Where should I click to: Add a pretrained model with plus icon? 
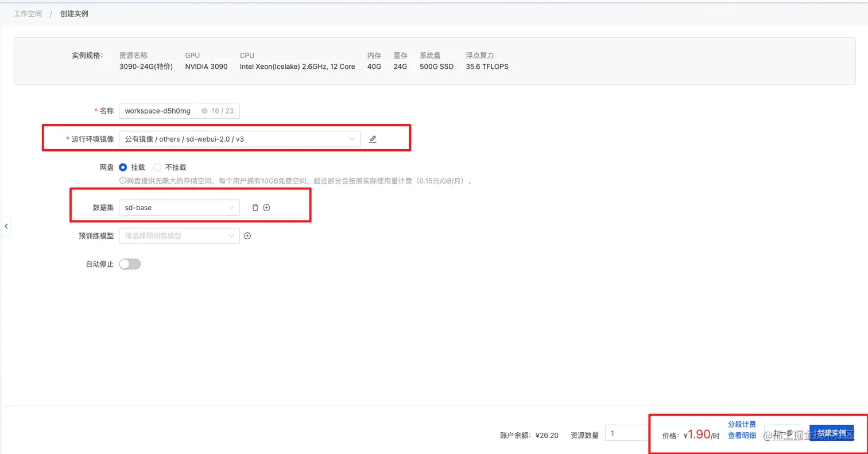point(247,235)
